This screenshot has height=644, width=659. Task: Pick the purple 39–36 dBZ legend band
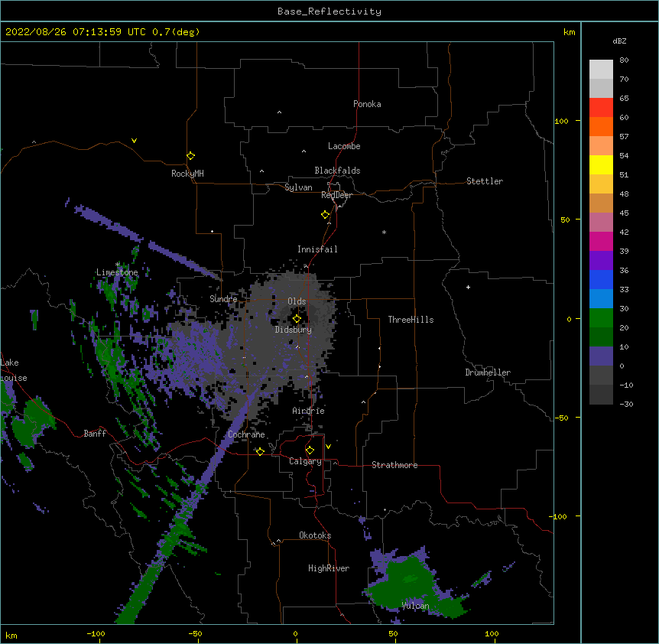pyautogui.click(x=601, y=261)
